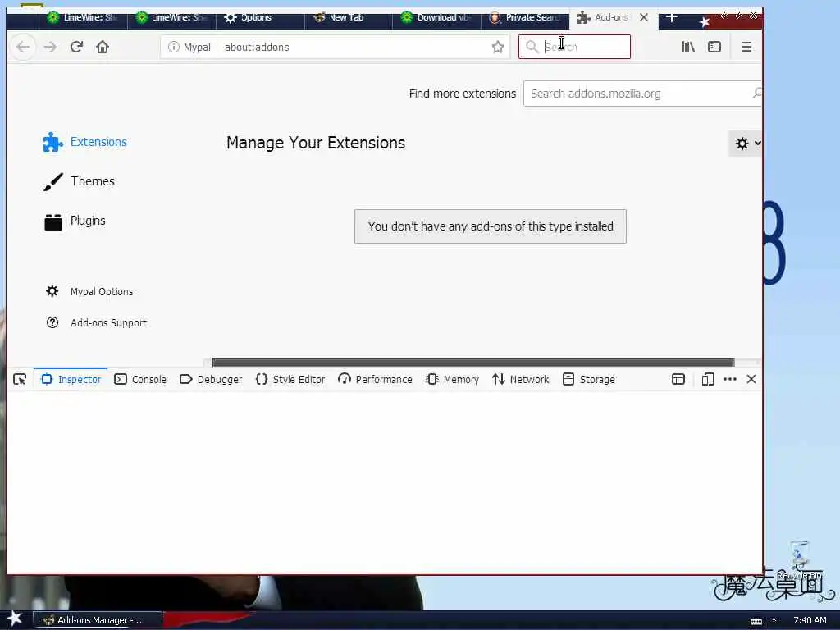Switch to the Memory devtools tab
Viewport: 840px width, 630px height.
[452, 379]
